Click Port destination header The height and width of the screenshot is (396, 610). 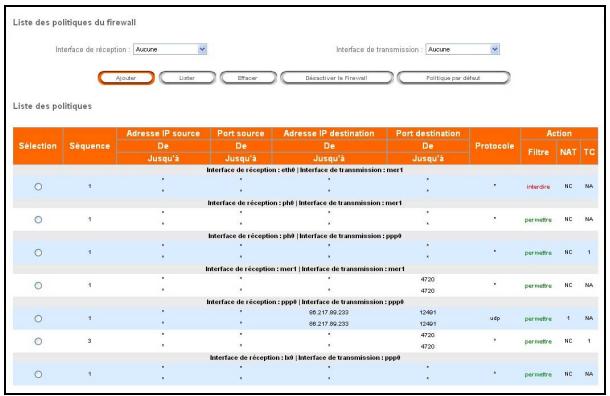click(428, 133)
